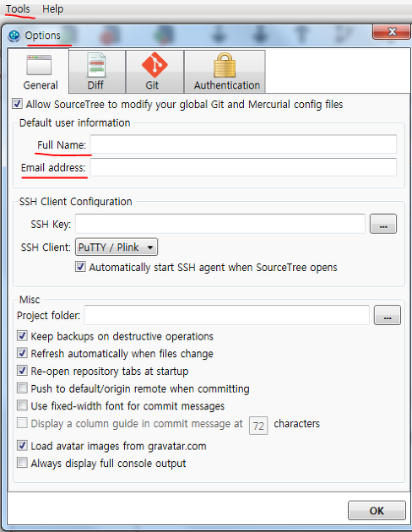Browse for Project folder
412x532 pixels.
pos(388,315)
